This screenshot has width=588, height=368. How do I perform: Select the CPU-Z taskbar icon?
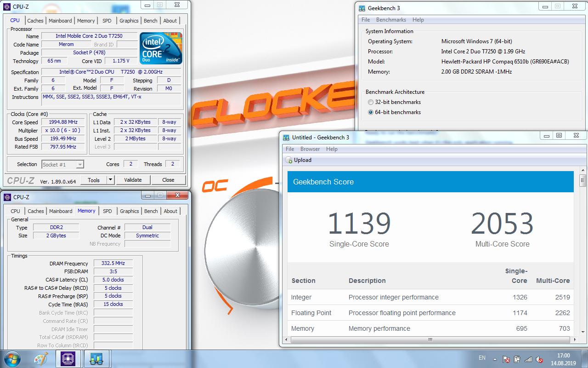click(x=68, y=359)
